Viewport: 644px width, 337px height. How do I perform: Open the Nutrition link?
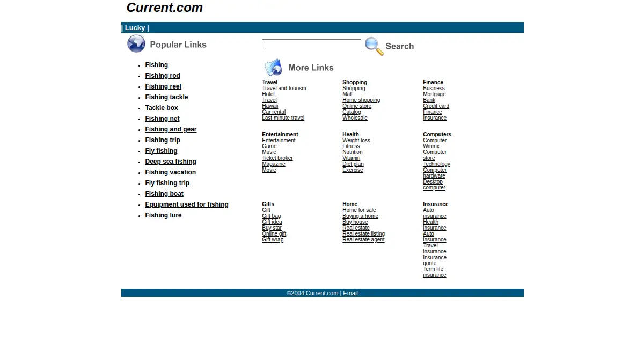tap(353, 152)
